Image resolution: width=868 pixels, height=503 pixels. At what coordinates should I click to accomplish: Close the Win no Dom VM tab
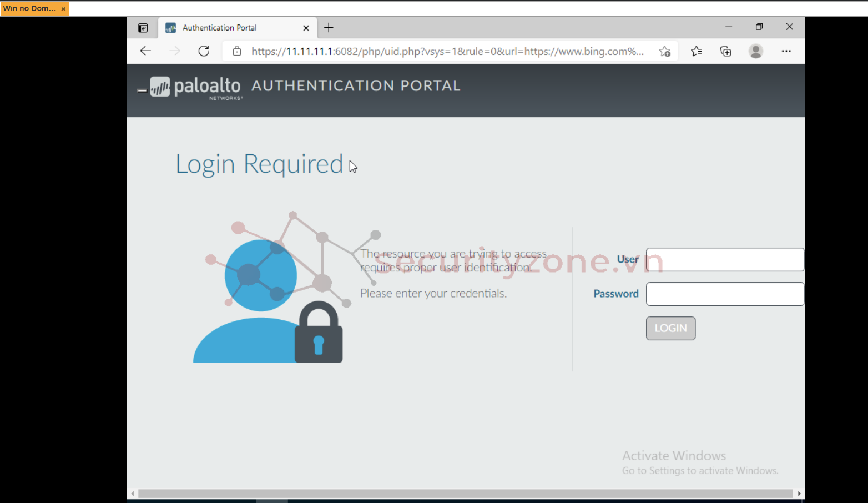point(63,9)
